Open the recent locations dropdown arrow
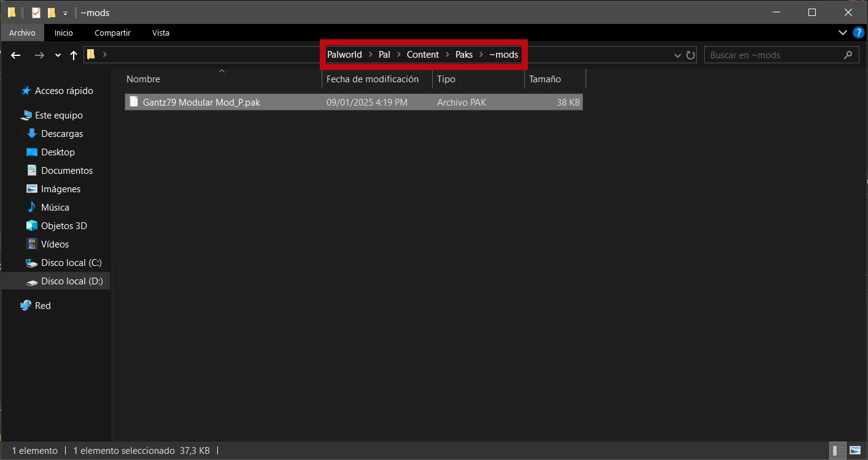Image resolution: width=868 pixels, height=460 pixels. click(x=58, y=55)
